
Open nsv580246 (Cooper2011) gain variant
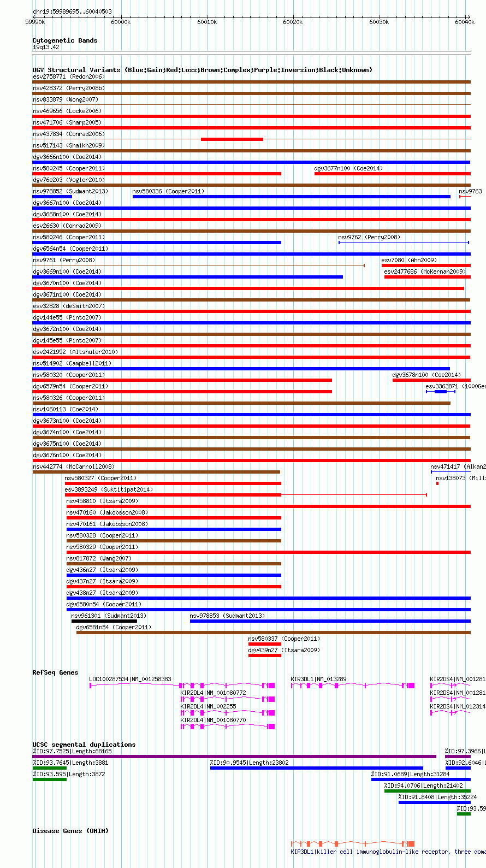[x=157, y=243]
